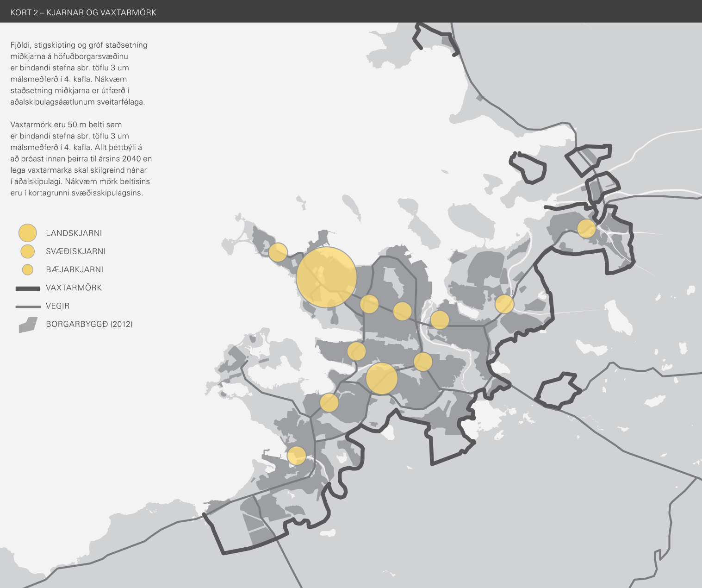Click the 'BORGARBYGGÐ (2012)' legend label
The height and width of the screenshot is (588, 702).
pos(89,324)
